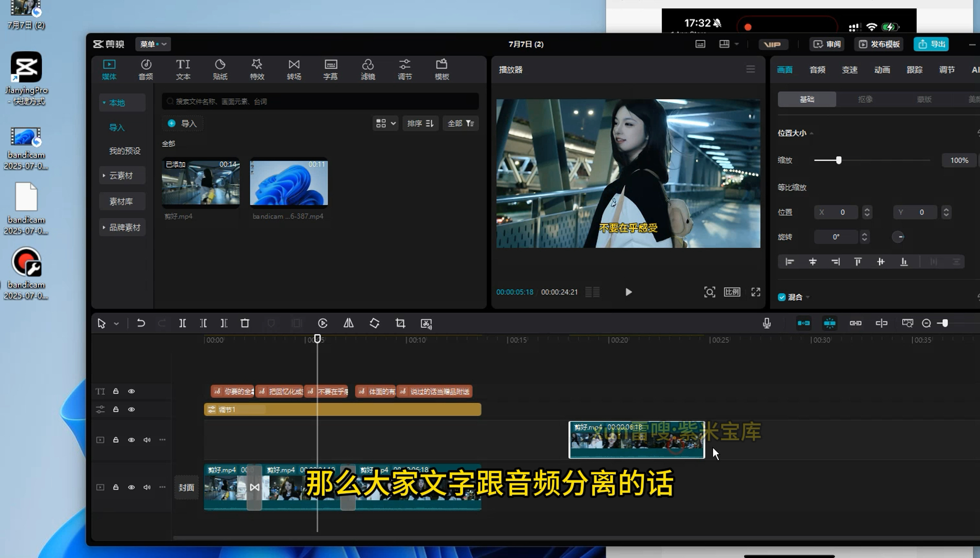Click the 审阅 review button
Screen dimensions: 980x558
[828, 44]
